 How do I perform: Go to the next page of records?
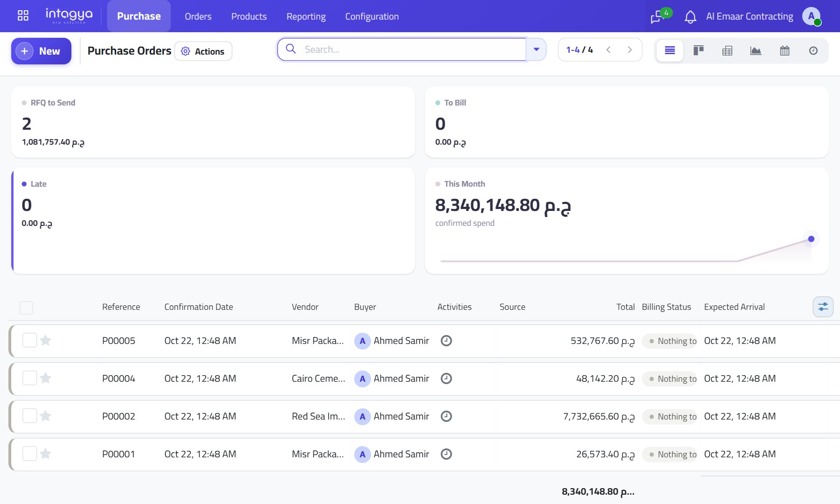(x=630, y=50)
